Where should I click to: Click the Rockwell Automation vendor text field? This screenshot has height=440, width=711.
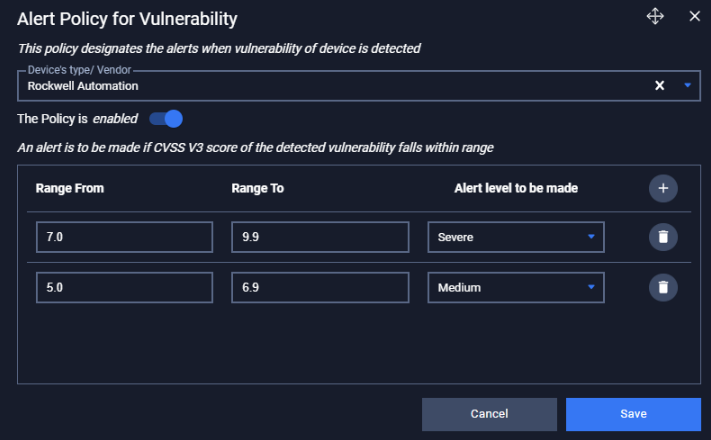coord(336,86)
